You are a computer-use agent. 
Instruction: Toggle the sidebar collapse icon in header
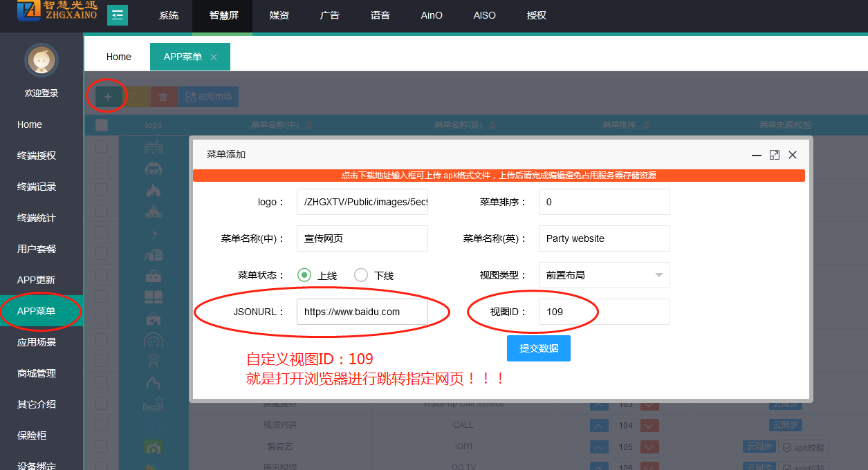(118, 15)
